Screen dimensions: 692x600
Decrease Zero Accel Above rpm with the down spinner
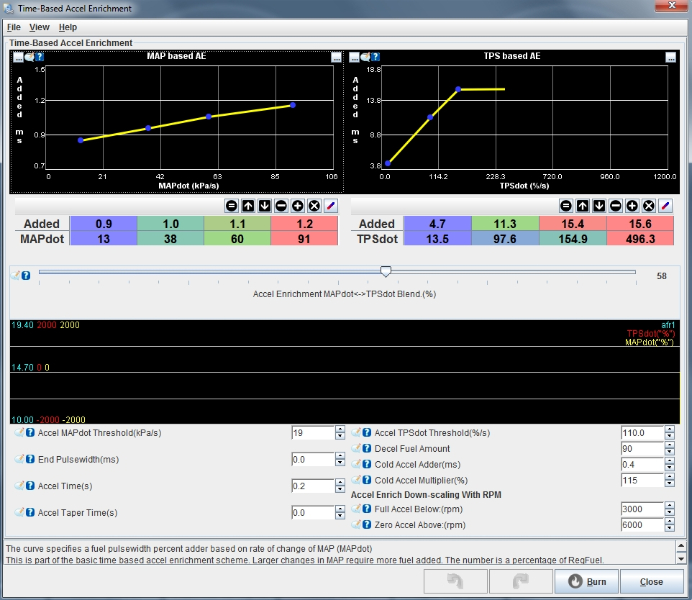(670, 529)
